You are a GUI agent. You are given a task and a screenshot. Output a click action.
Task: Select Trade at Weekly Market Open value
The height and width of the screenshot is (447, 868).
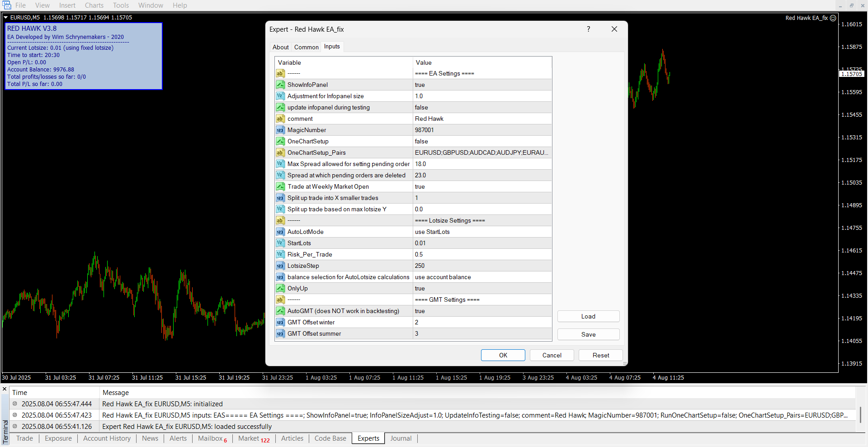pos(482,186)
